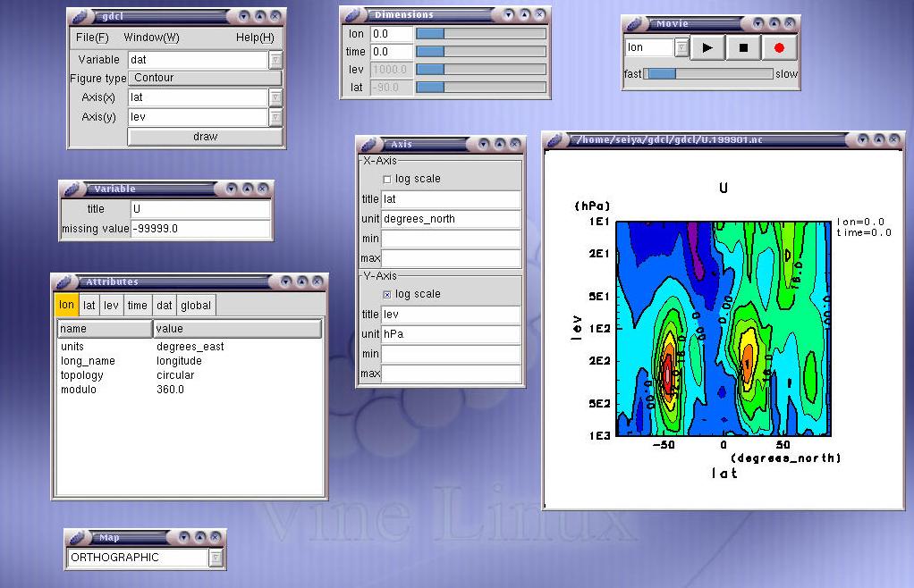Screen dimensions: 914x588
Task: Click the missing value field
Action: [x=200, y=229]
